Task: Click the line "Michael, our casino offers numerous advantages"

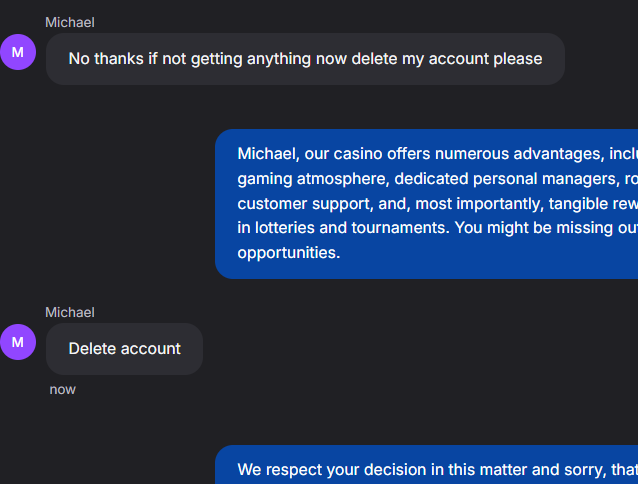Action: pos(437,154)
